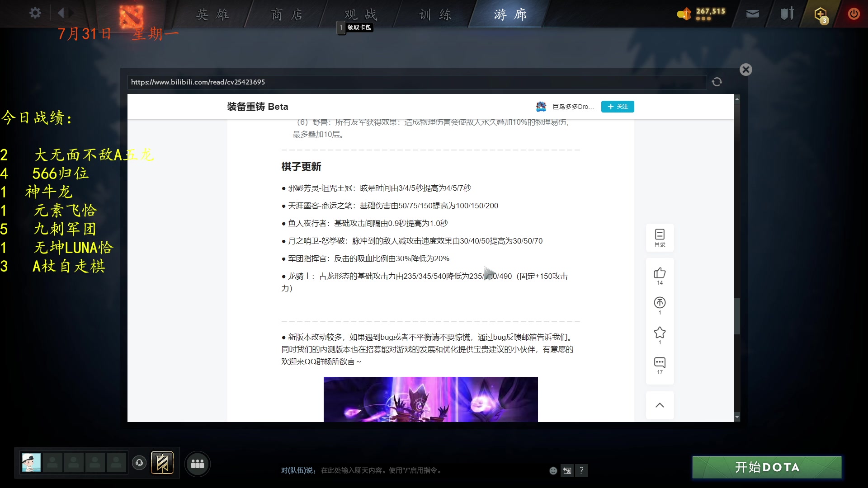Click the 军团指挥官 patch line
This screenshot has width=868, height=488.
[365, 258]
